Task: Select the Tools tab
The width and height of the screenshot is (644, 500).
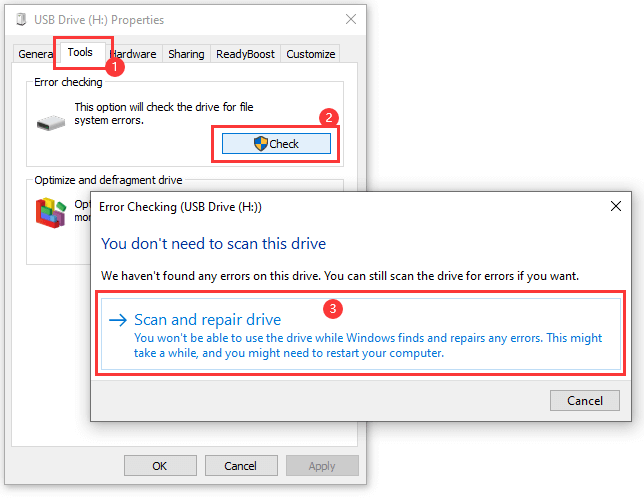Action: pyautogui.click(x=79, y=52)
